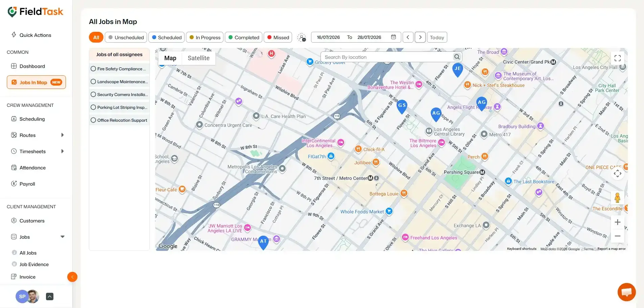This screenshot has width=644, height=308.
Task: Filter jobs by Missed status
Action: point(278,37)
